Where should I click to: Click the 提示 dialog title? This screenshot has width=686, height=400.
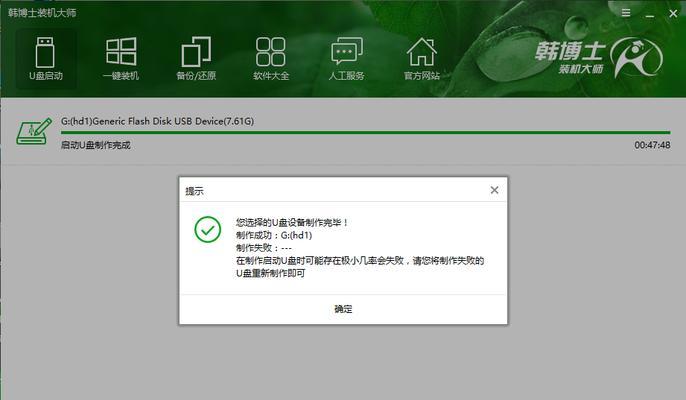click(x=194, y=191)
